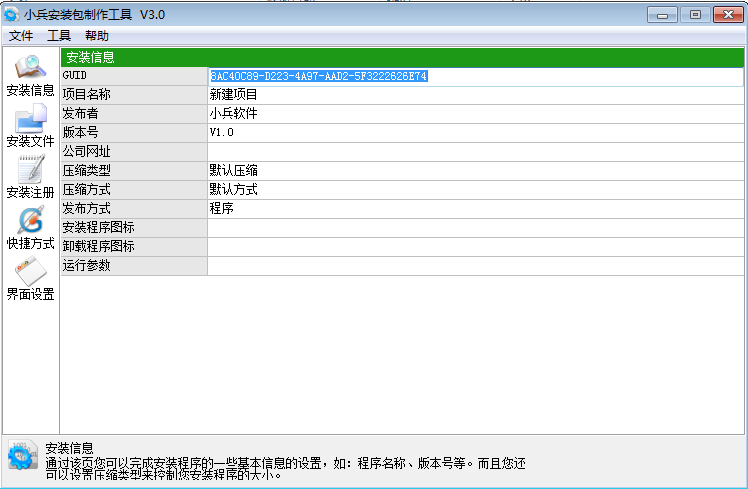
Task: Open the 文件 menu
Action: pos(21,36)
